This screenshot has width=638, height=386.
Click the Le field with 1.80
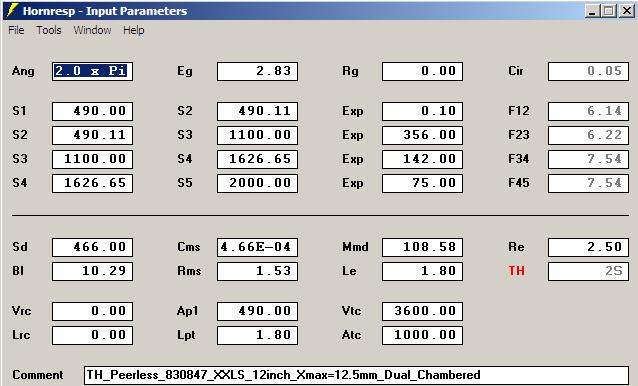422,271
